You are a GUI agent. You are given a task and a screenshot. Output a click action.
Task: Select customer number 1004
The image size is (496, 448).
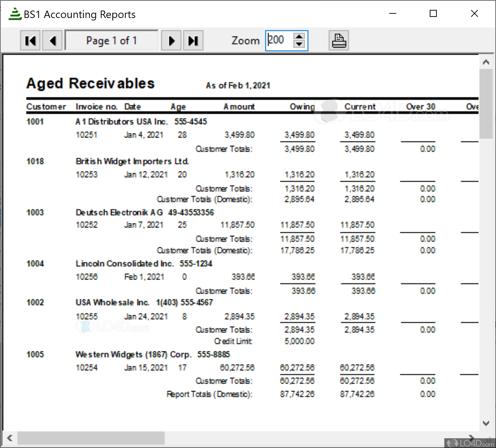[x=35, y=264]
